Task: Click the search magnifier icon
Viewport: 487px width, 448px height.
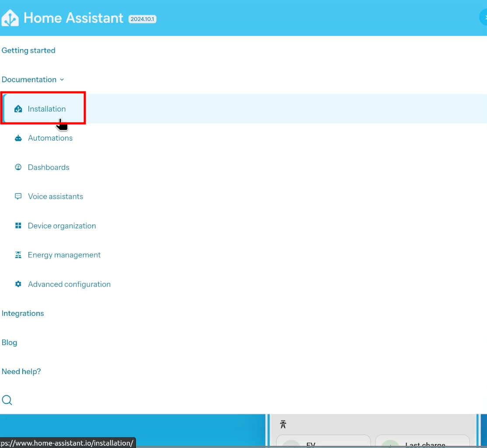Action: point(7,400)
